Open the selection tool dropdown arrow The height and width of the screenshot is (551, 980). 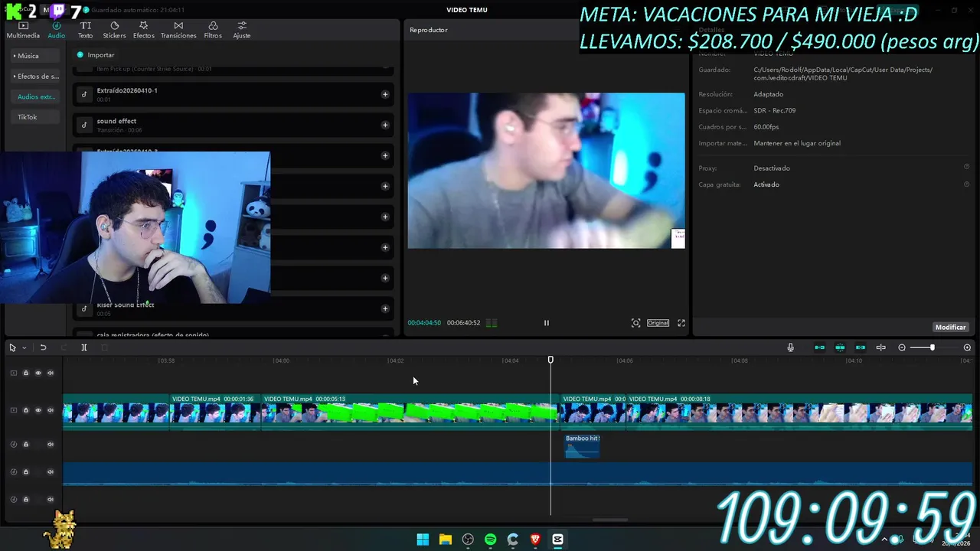pyautogui.click(x=24, y=347)
